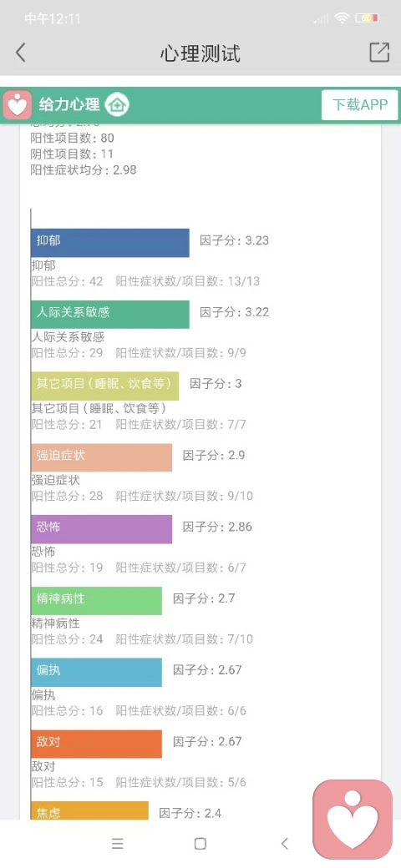The width and height of the screenshot is (401, 868).
Task: Open the share icon at top right
Action: [x=379, y=52]
